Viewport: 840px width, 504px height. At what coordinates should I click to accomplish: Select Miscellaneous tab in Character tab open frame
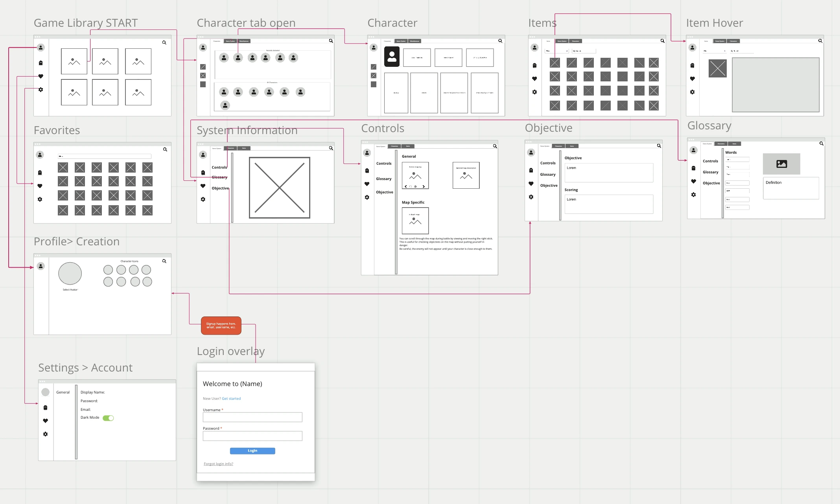click(x=244, y=41)
